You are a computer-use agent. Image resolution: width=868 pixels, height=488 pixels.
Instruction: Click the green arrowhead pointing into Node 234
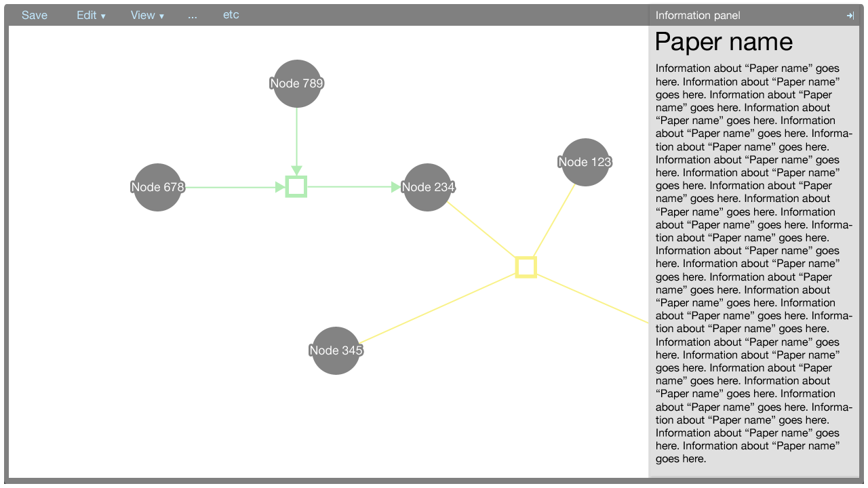397,187
